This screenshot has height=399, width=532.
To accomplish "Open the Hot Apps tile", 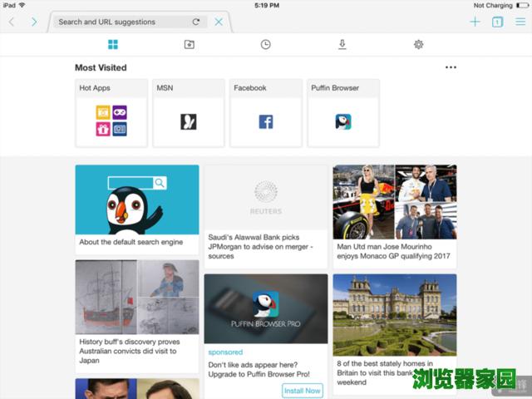I will pos(111,113).
